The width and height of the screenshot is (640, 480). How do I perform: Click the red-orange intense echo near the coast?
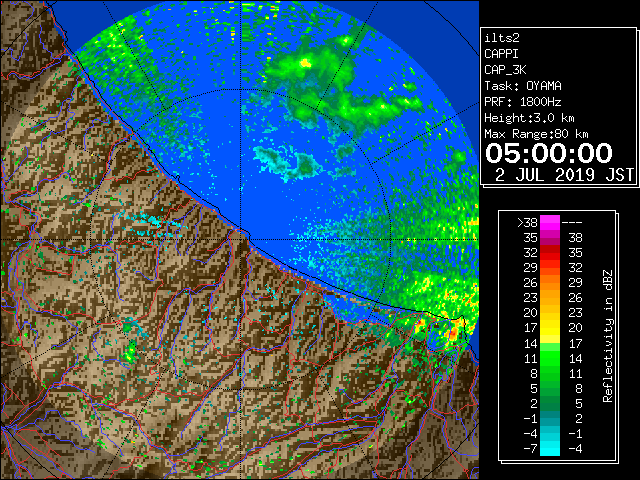[454, 331]
